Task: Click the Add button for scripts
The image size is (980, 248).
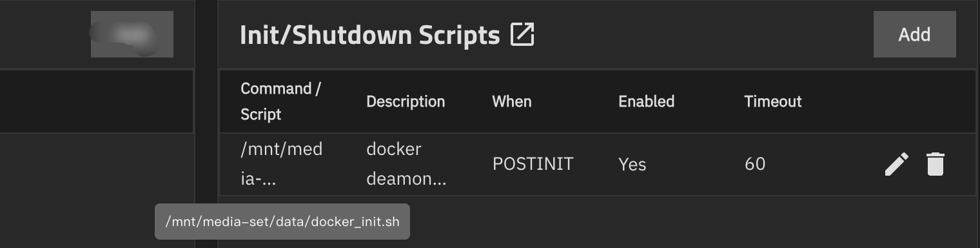Action: pyautogui.click(x=914, y=34)
